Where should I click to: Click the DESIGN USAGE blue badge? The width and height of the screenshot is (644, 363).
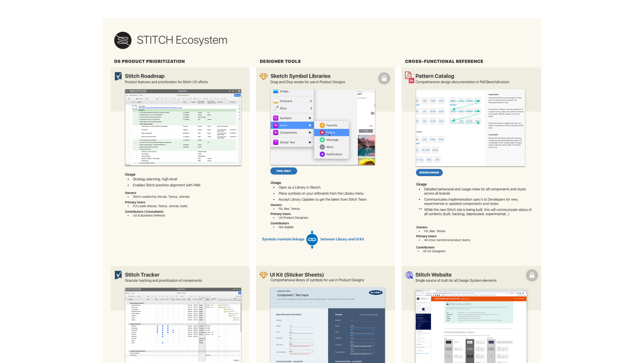429,172
